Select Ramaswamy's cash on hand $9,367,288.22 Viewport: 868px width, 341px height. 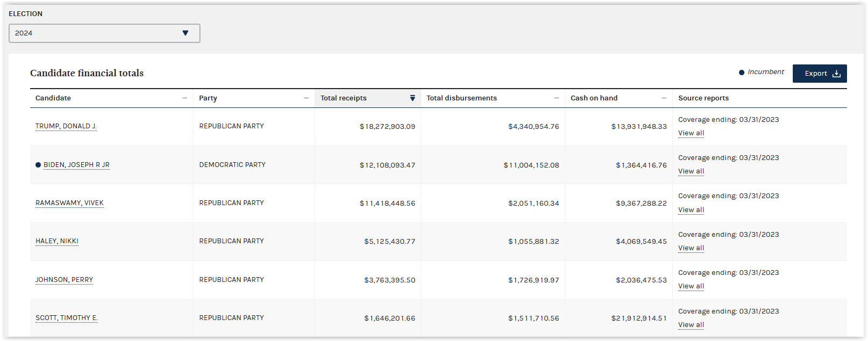pyautogui.click(x=641, y=204)
